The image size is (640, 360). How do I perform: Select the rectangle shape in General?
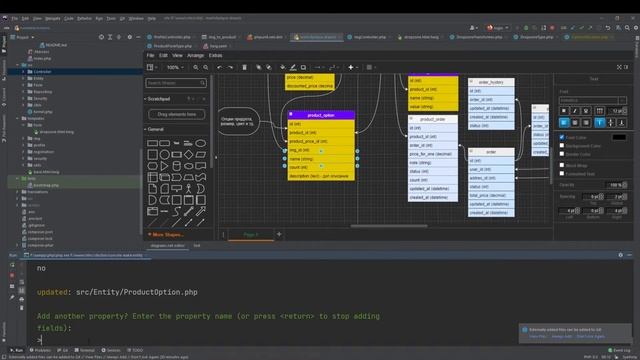tap(152, 143)
